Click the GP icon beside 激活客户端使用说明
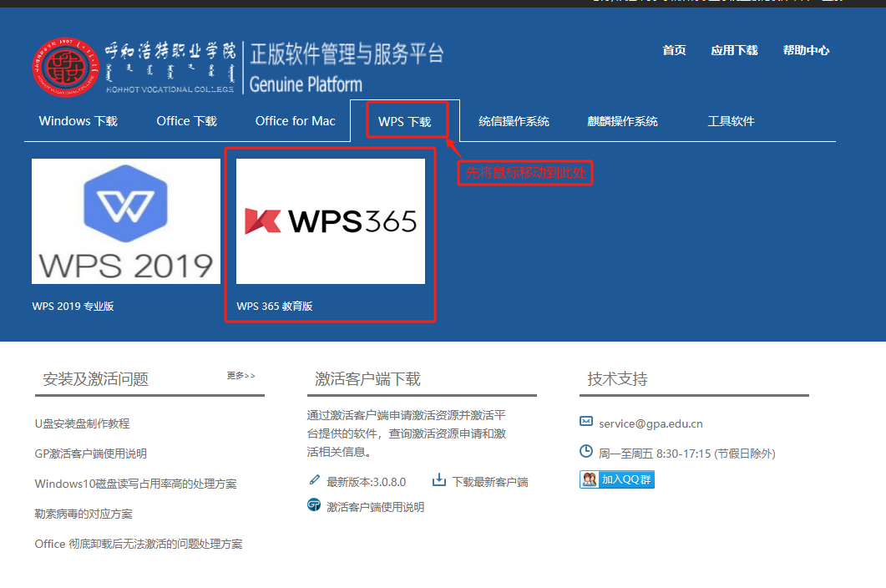The image size is (886, 588). [314, 504]
